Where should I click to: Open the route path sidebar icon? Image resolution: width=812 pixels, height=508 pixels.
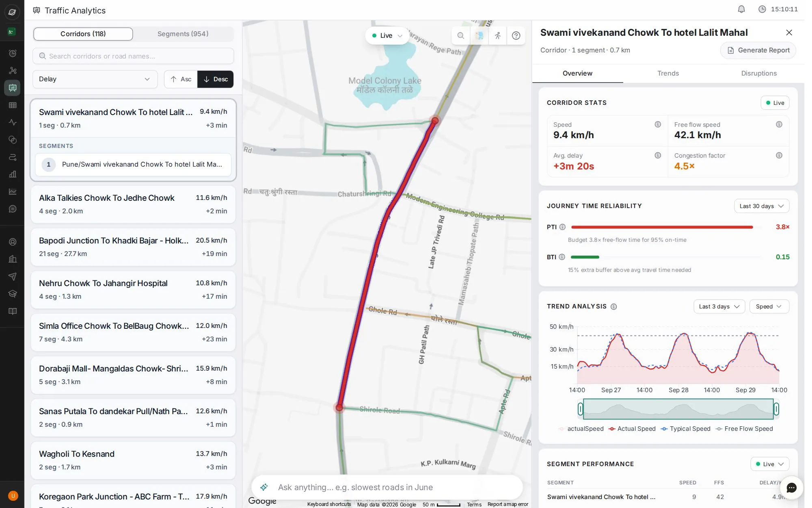[13, 157]
